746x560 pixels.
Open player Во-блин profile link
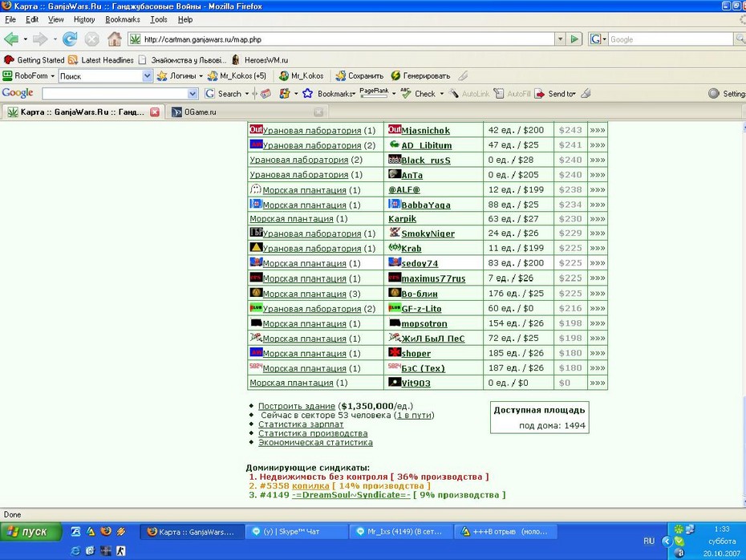click(420, 294)
